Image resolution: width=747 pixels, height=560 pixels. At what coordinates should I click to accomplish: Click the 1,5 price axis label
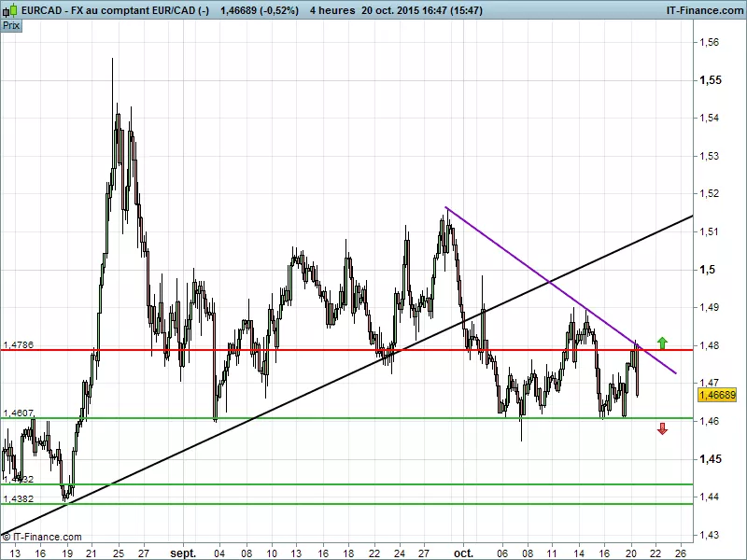tap(707, 270)
